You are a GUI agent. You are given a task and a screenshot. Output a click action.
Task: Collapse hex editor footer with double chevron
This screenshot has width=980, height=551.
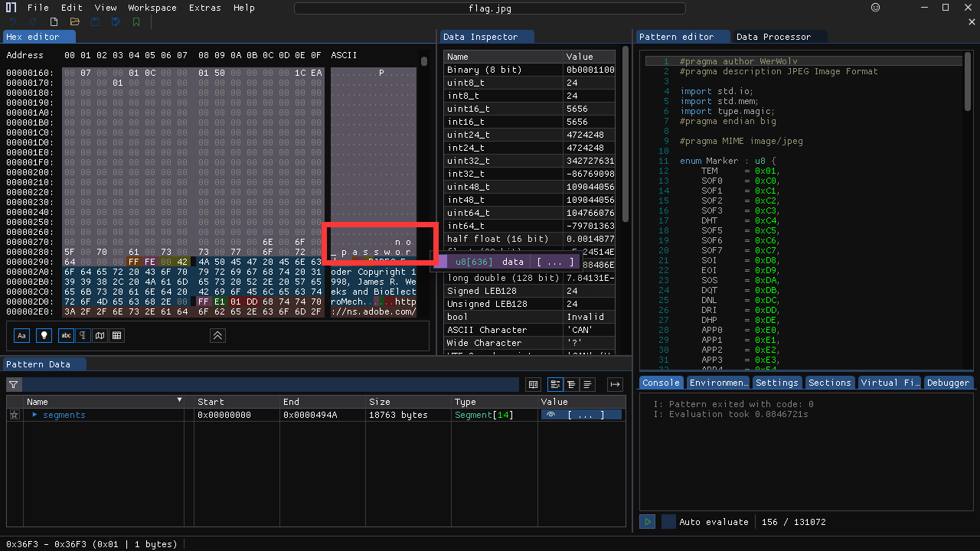click(x=217, y=335)
